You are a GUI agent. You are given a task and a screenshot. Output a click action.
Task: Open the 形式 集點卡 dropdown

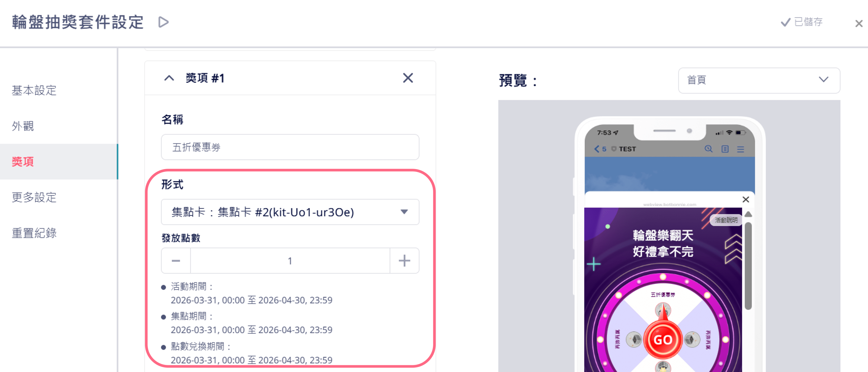click(x=290, y=212)
